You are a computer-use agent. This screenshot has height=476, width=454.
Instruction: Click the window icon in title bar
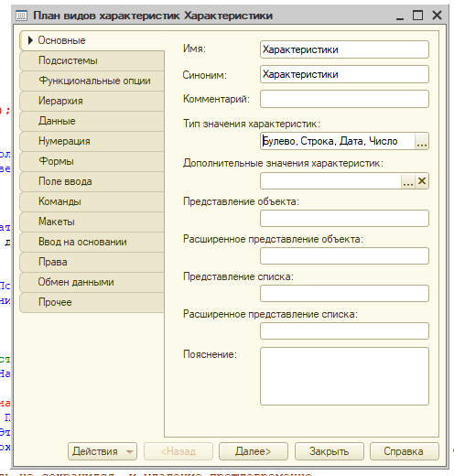22,16
